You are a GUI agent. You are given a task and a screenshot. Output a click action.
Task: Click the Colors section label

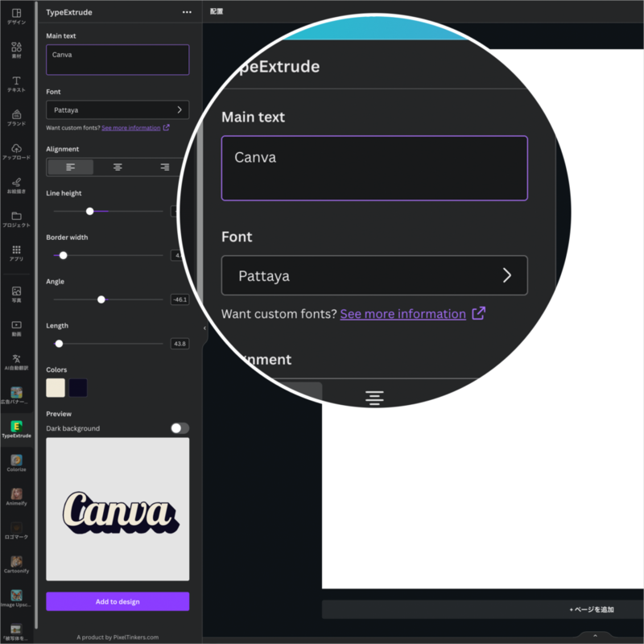click(x=56, y=369)
